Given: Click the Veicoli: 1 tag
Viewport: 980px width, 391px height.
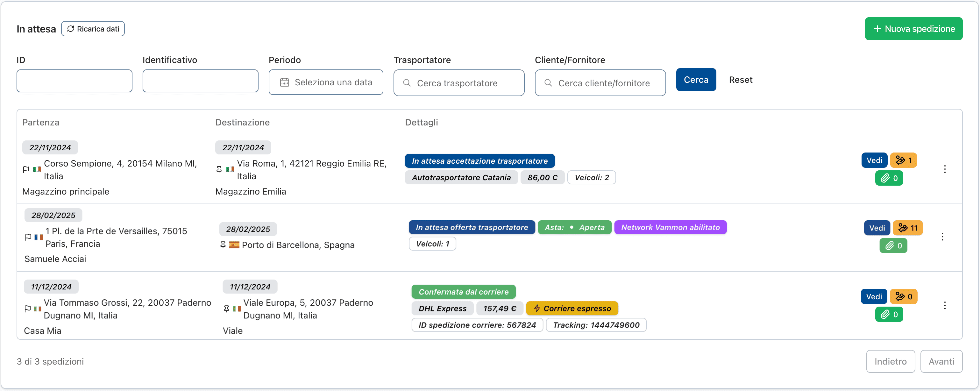Looking at the screenshot, I should (x=432, y=244).
